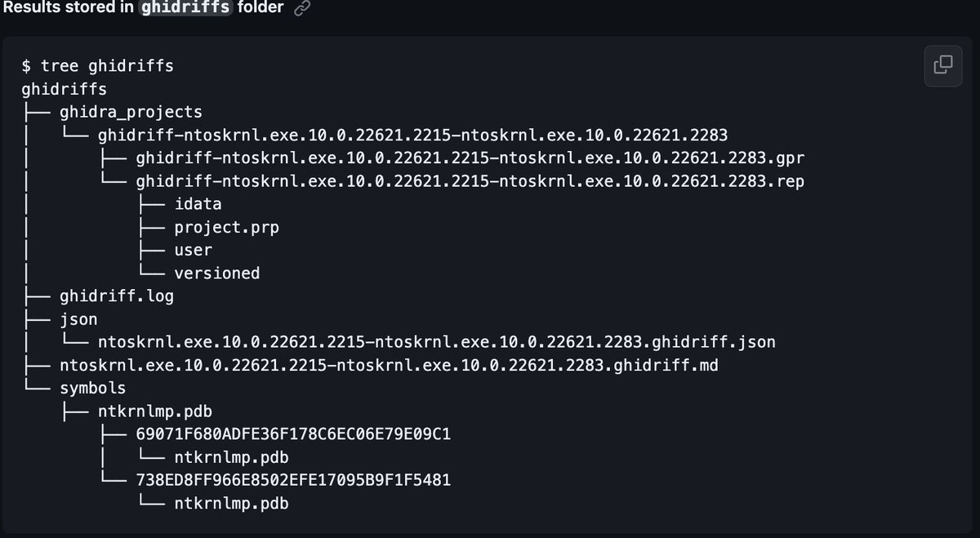Select the ghidra_projects folder entry
The height and width of the screenshot is (538, 980).
tap(131, 112)
